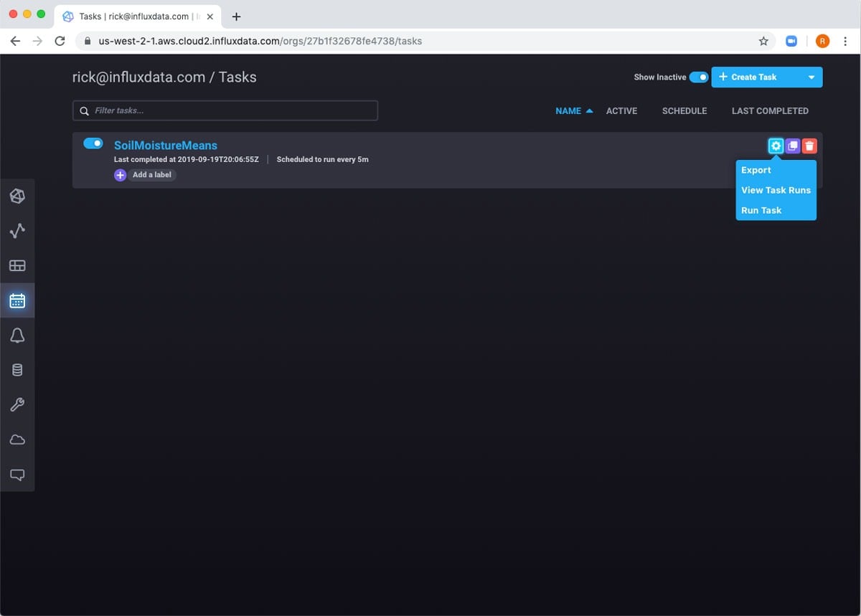Open the Data Explorer graph icon in sidebar
The width and height of the screenshot is (861, 616).
coord(17,231)
